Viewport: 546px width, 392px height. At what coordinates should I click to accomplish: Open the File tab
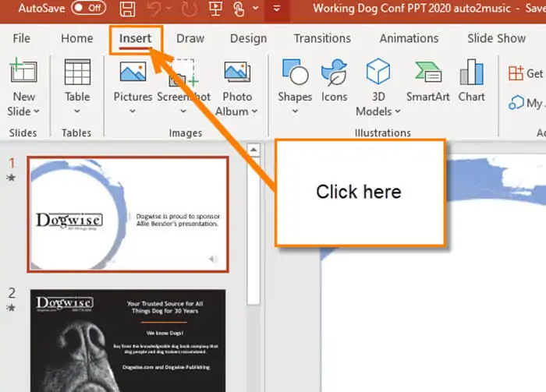click(x=22, y=38)
